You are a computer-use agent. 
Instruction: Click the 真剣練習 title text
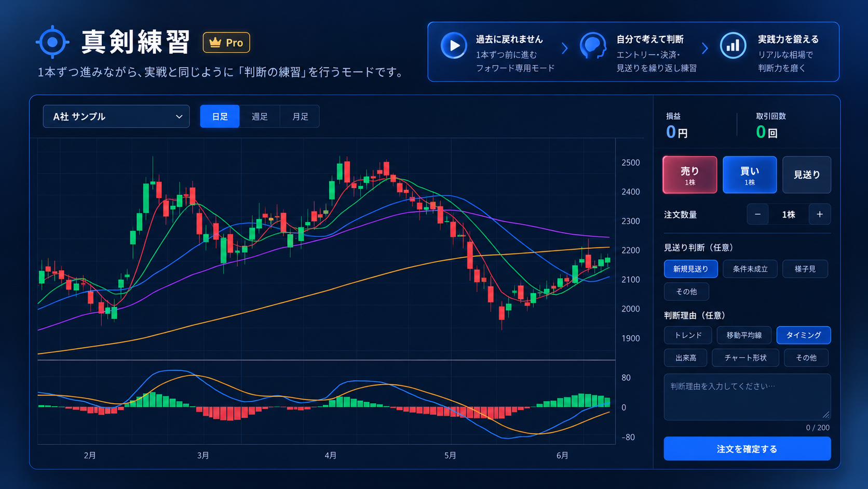click(x=136, y=42)
